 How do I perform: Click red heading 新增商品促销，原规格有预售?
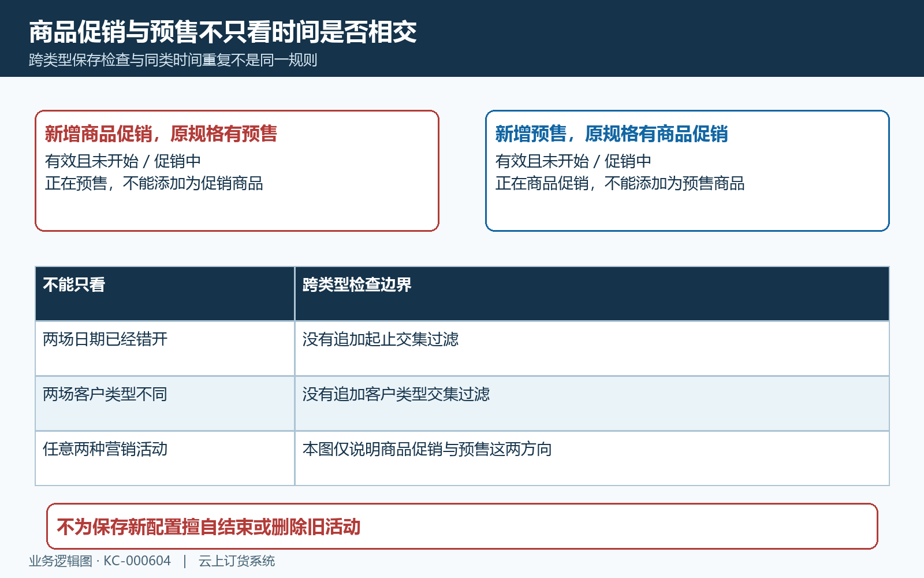161,134
